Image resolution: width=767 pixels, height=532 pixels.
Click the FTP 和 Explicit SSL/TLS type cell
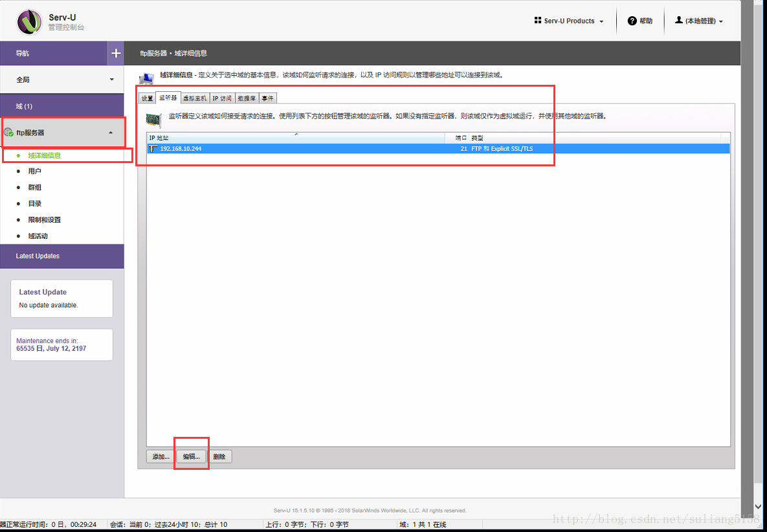click(x=502, y=149)
